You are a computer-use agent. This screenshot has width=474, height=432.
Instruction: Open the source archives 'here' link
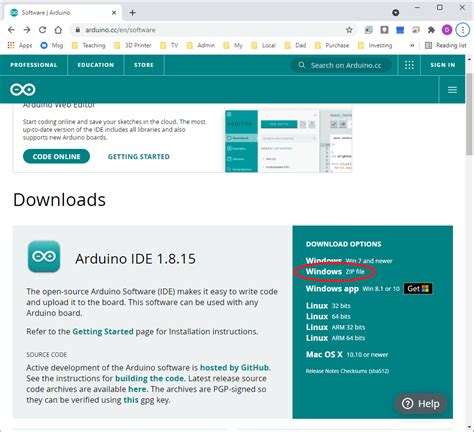point(137,389)
